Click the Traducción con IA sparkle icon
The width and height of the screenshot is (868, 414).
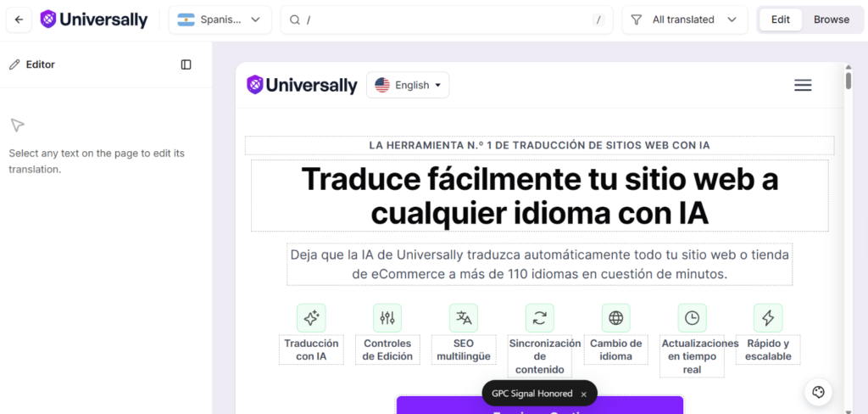point(311,318)
